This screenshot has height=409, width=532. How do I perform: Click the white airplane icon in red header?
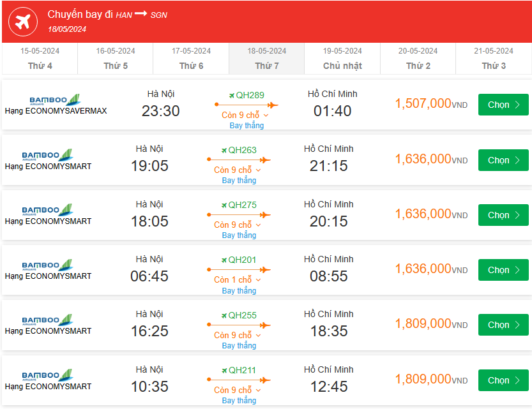(x=23, y=21)
